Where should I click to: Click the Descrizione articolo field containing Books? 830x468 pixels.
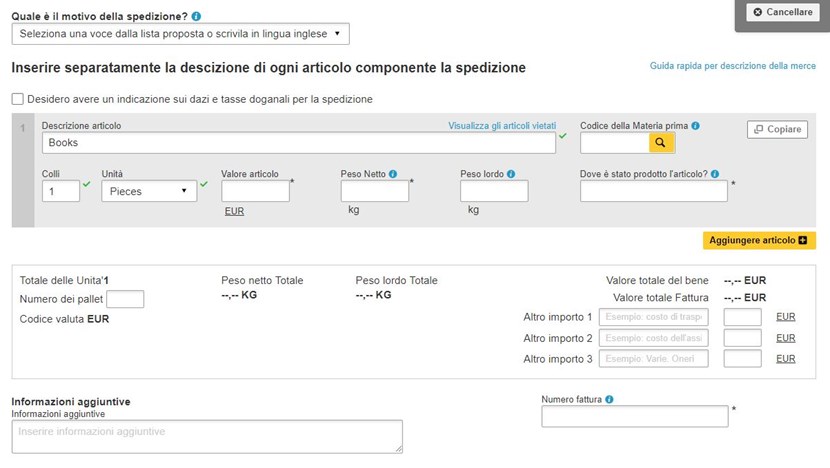click(x=298, y=143)
